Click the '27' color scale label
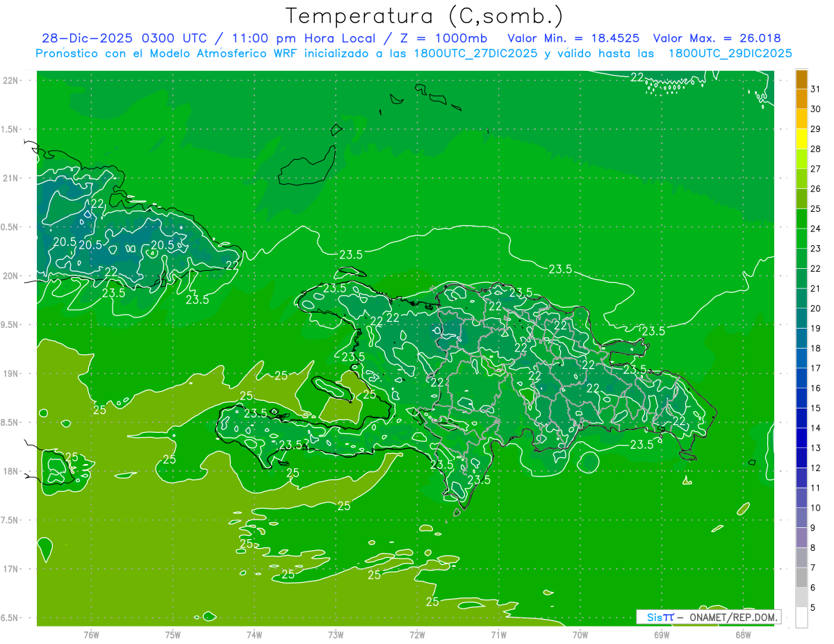Viewport: 834px width, 644px height. click(x=815, y=169)
